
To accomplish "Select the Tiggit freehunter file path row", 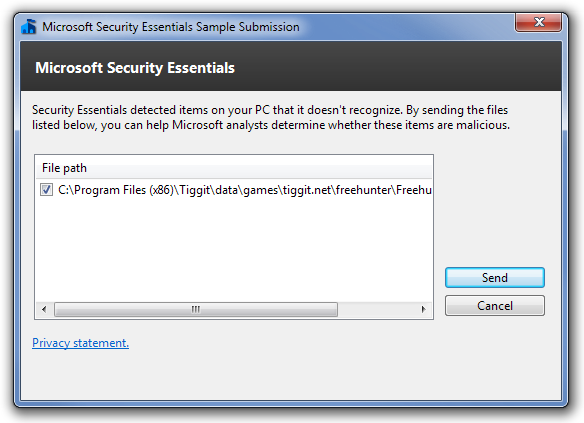I will pos(234,190).
